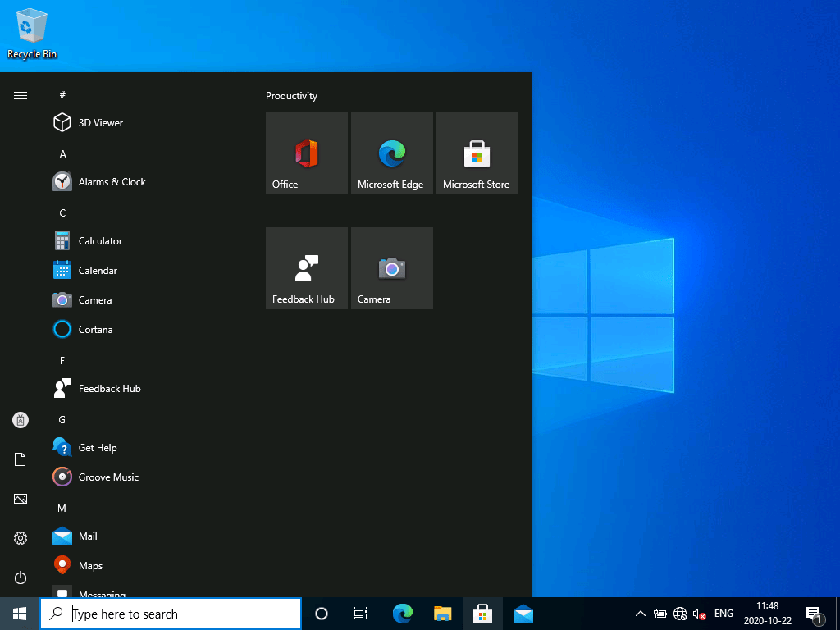Open the Office tile

[x=306, y=153]
